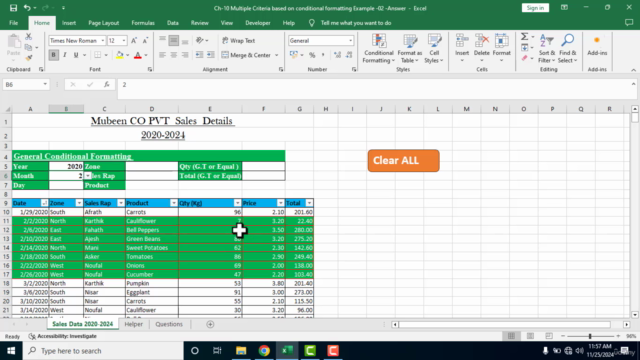Open Delete cells menu
This screenshot has width=640, height=360.
tap(482, 49)
